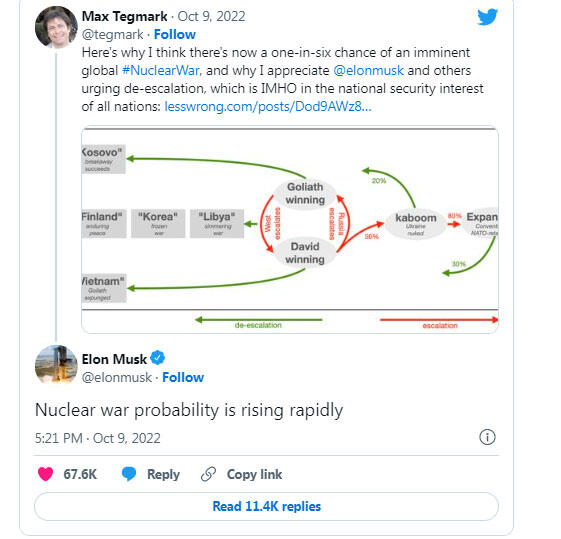Click Elon Musk's verified badge
Image resolution: width=561 pixels, height=539 pixels.
(157, 358)
